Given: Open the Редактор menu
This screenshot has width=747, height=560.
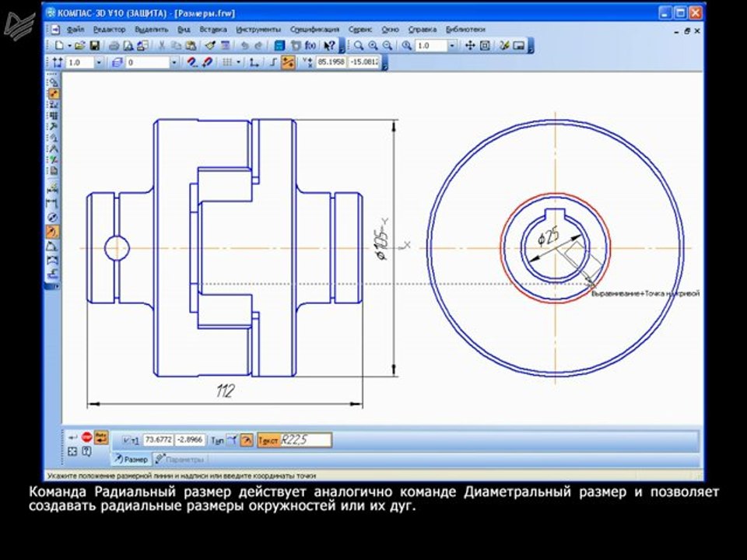Looking at the screenshot, I should tap(109, 30).
